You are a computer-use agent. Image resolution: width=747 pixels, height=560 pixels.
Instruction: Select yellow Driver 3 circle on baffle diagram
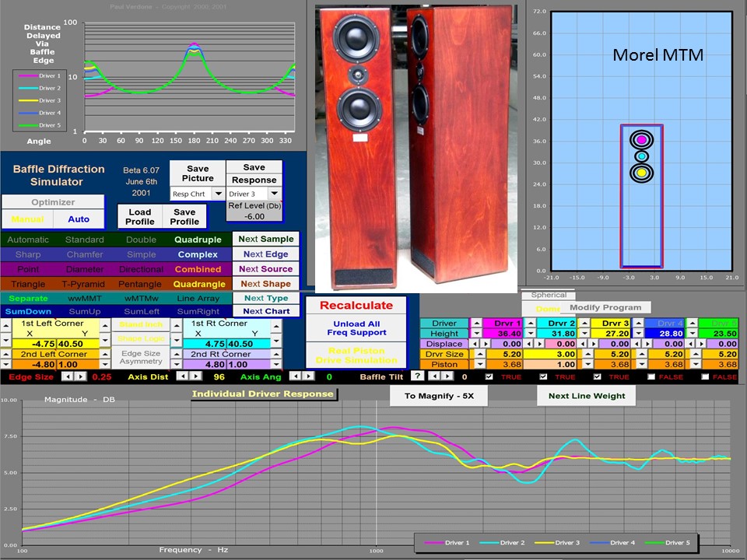pyautogui.click(x=641, y=173)
